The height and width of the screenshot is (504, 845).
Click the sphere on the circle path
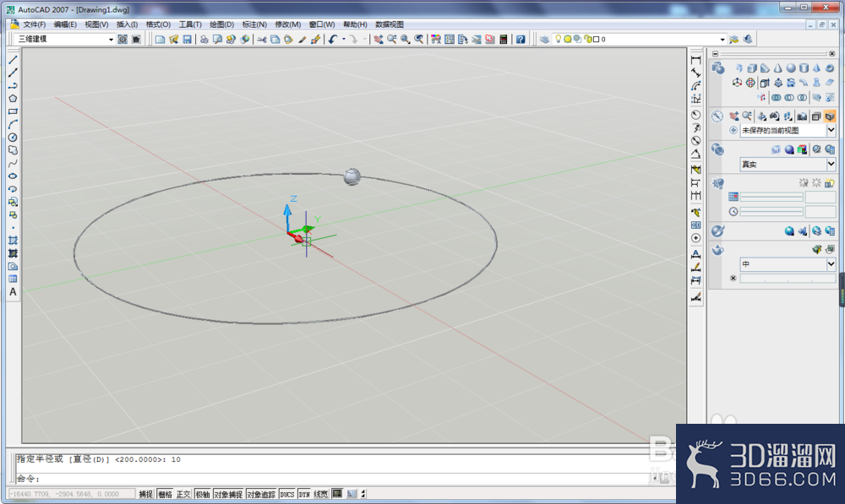pyautogui.click(x=352, y=176)
